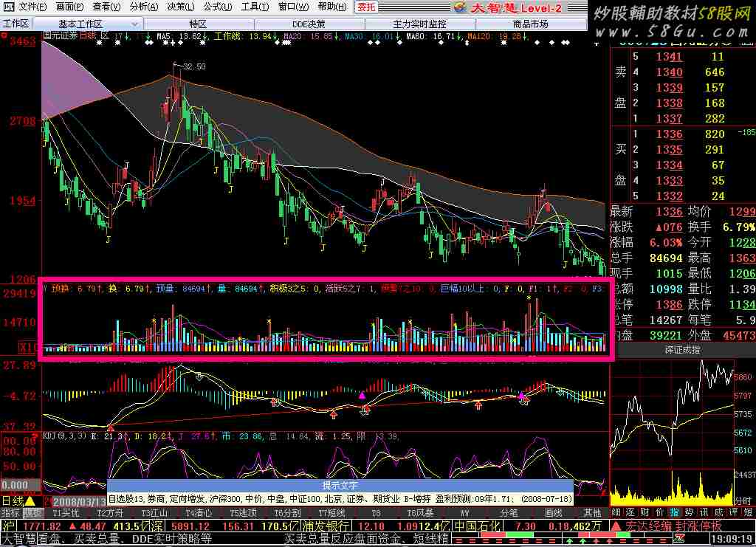This screenshot has width=756, height=547.
Task: Click the 浦发银行 ticker in status bar
Action: pos(326,526)
